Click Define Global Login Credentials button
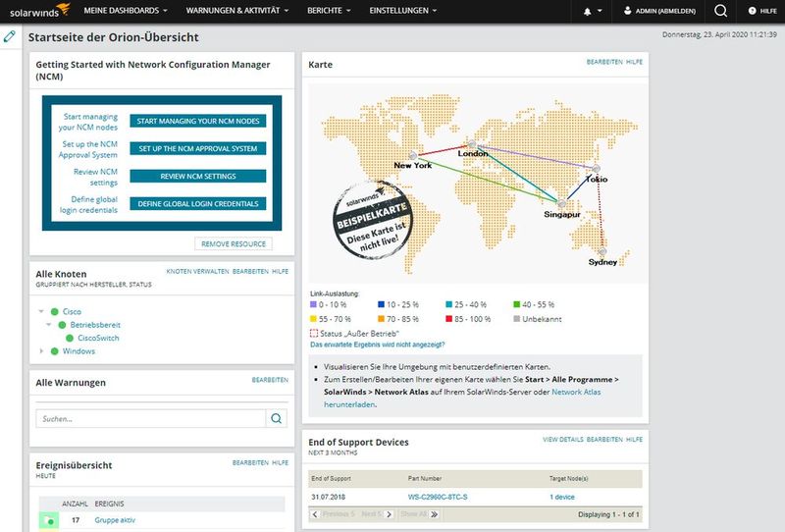The image size is (785, 532). [198, 203]
